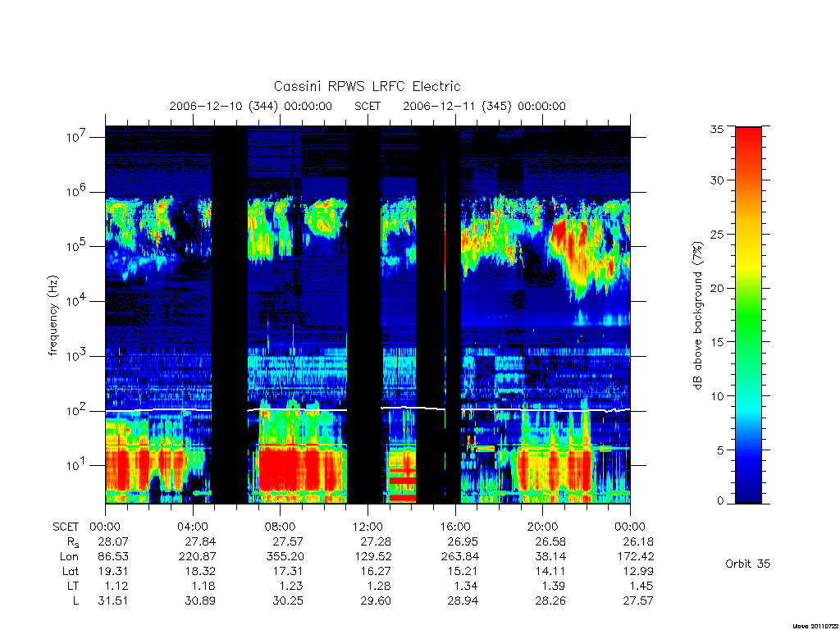Click the L-shell value '30.25'
Viewport: 840px width, 630px height.
(288, 601)
